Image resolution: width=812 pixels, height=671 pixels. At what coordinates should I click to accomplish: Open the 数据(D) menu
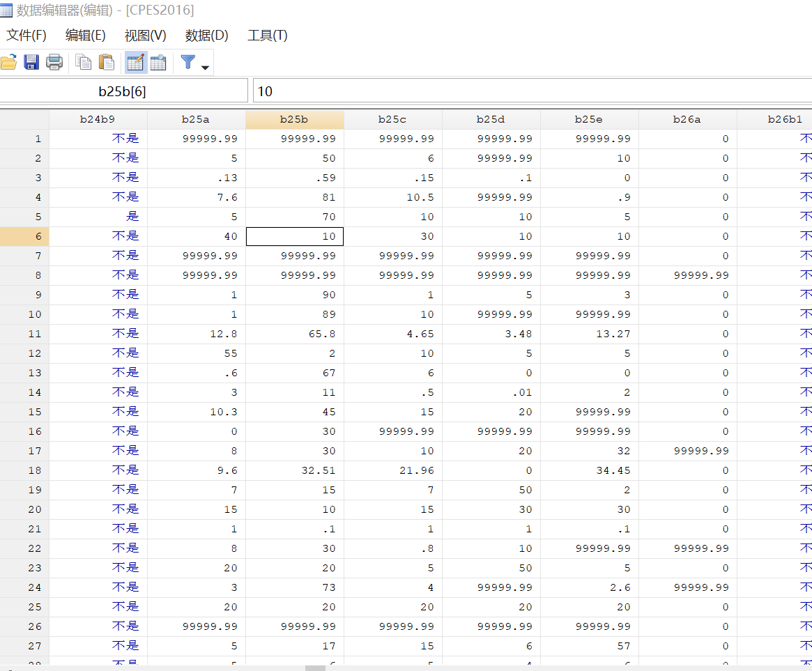coord(206,36)
